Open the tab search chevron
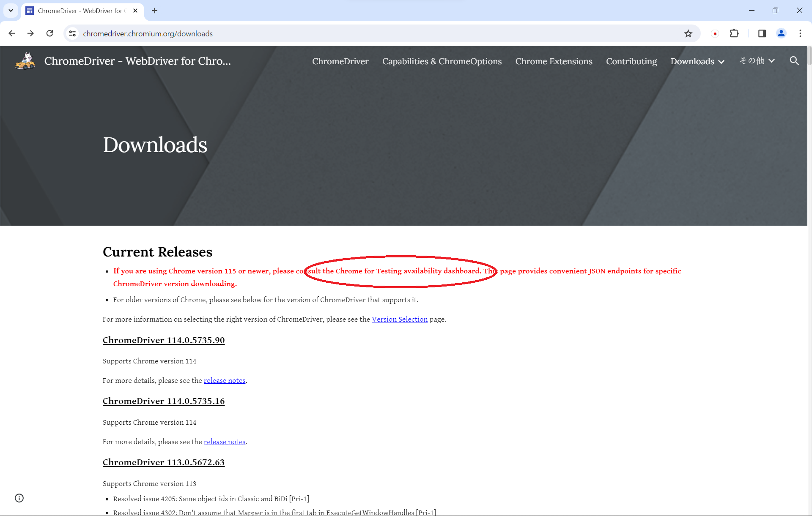Image resolution: width=812 pixels, height=516 pixels. pos(11,11)
